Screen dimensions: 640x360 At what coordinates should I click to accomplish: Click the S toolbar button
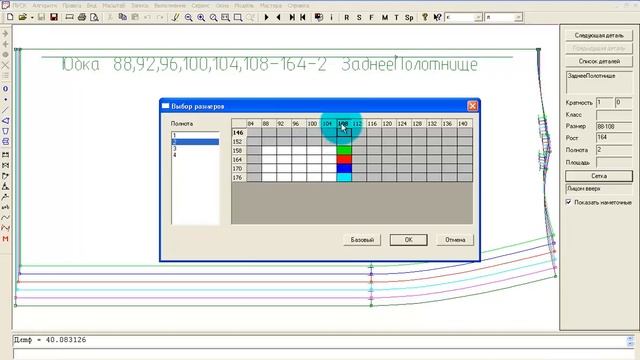[359, 18]
